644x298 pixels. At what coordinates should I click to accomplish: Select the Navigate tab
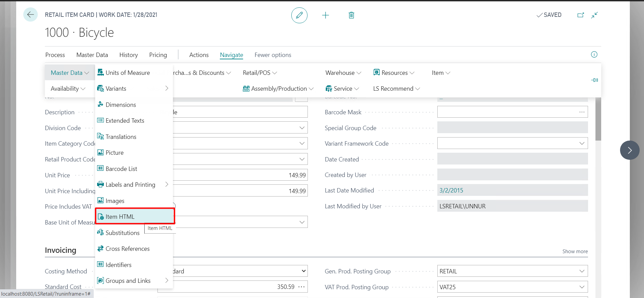[231, 55]
